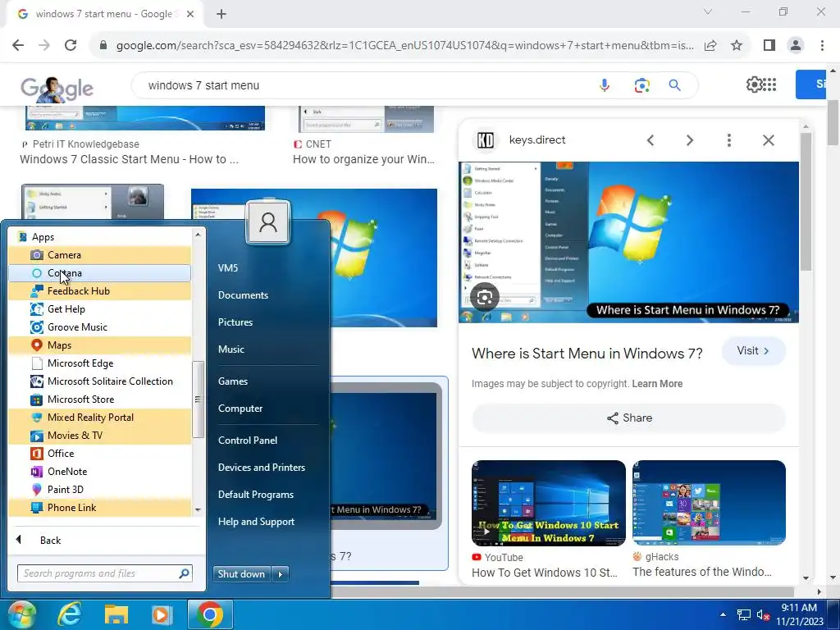Show hidden system tray icons

coord(724,614)
